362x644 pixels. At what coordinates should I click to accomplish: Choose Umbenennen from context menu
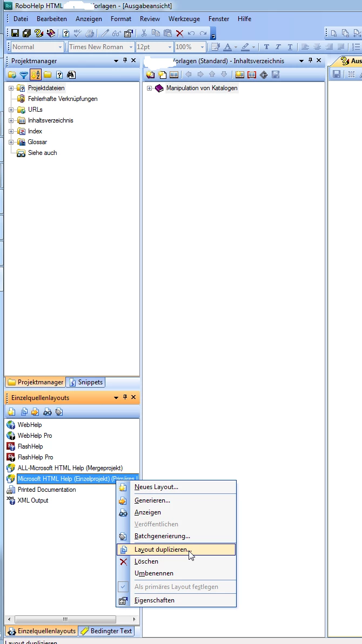tap(176, 573)
